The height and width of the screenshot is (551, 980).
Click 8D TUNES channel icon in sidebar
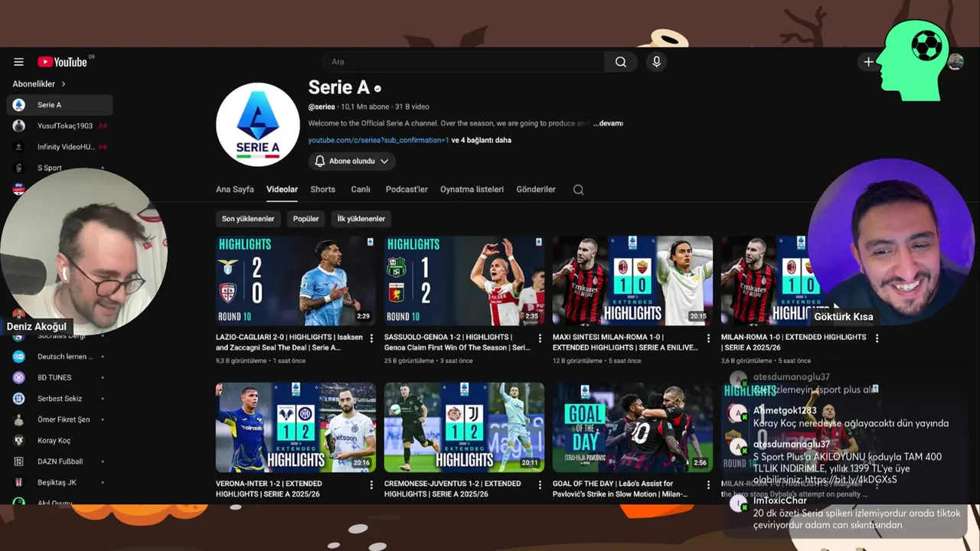click(x=19, y=377)
